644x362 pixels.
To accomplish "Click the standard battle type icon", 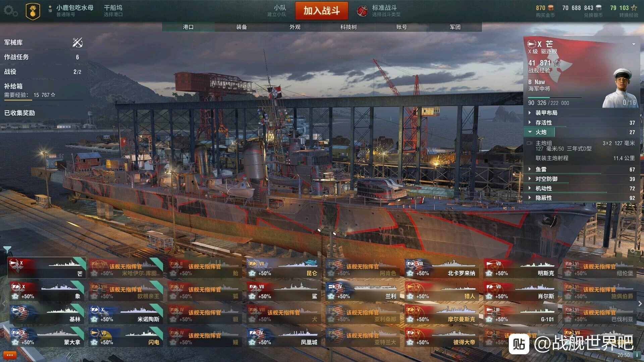I will coord(362,11).
